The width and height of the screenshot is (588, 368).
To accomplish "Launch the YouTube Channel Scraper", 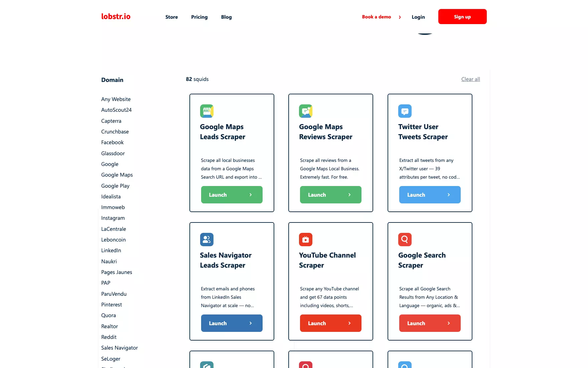I will (x=330, y=323).
